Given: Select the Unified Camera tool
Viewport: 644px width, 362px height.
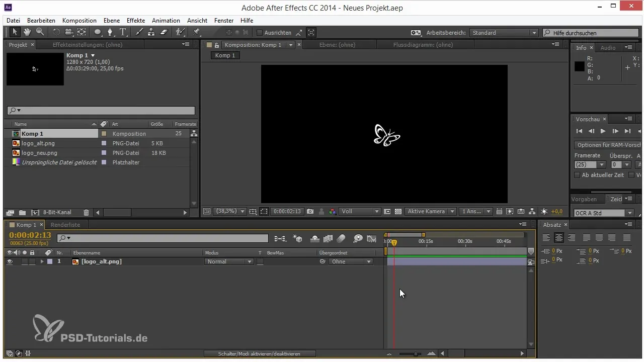Looking at the screenshot, I should (69, 32).
